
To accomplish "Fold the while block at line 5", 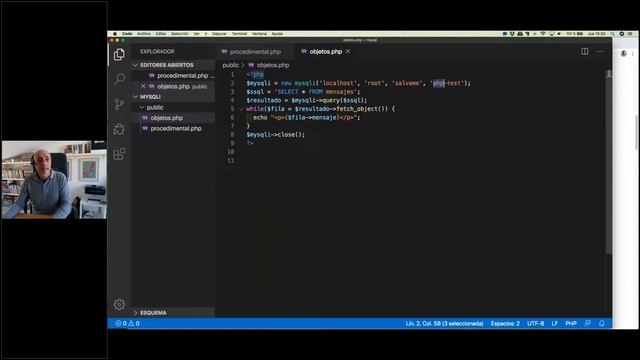I will [241, 109].
